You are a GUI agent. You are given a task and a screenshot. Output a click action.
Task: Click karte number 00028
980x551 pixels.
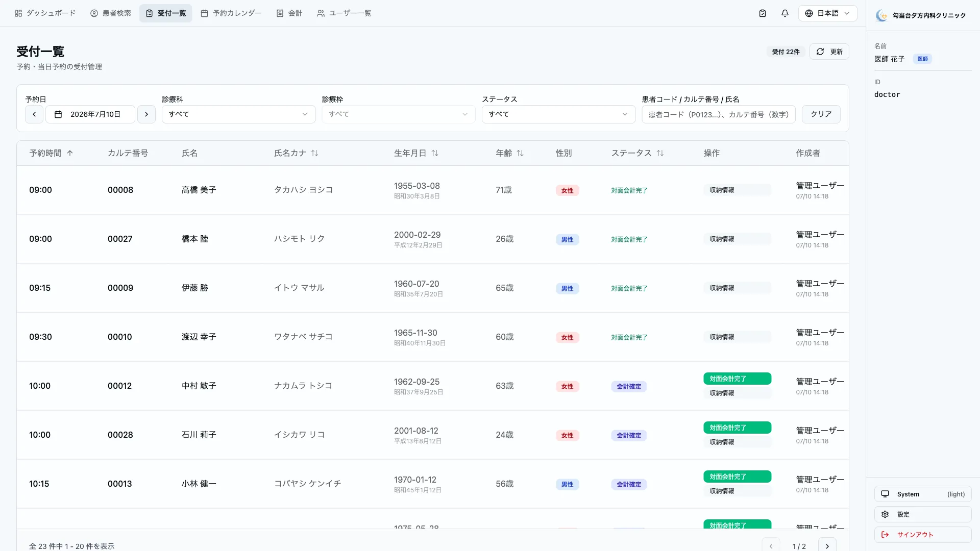(x=120, y=435)
